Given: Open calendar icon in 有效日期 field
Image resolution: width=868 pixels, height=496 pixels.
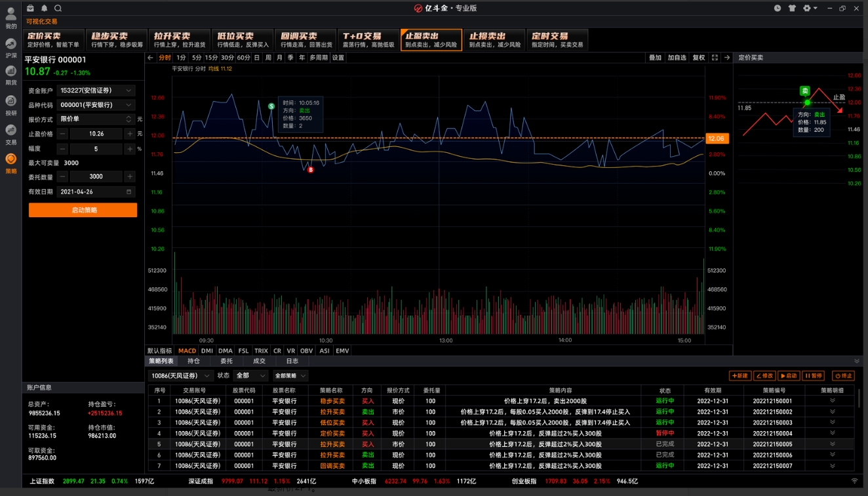Looking at the screenshot, I should coord(129,192).
